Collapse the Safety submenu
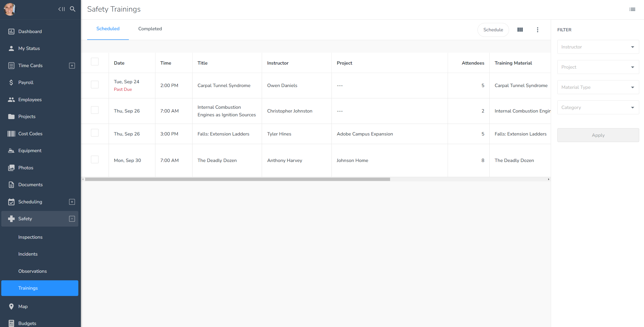This screenshot has width=644, height=327. coord(72,219)
